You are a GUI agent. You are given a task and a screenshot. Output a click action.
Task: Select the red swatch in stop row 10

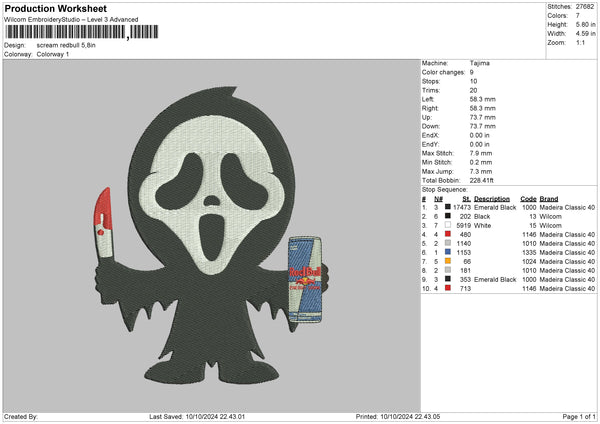point(448,288)
